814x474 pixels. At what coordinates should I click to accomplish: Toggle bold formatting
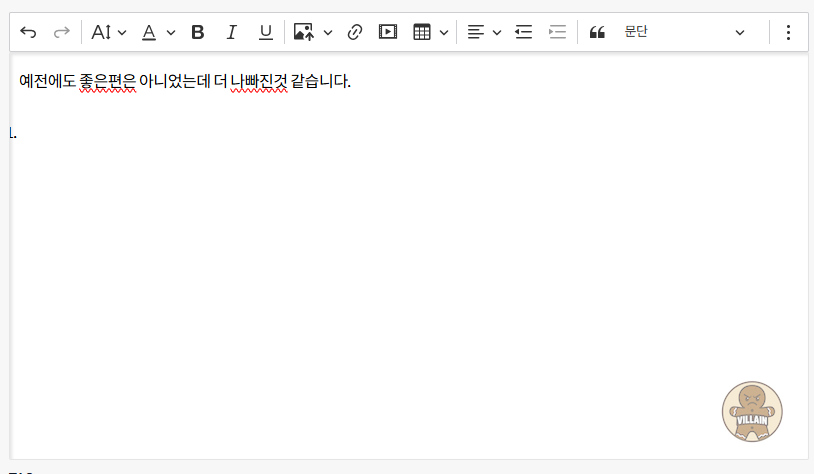tap(198, 33)
